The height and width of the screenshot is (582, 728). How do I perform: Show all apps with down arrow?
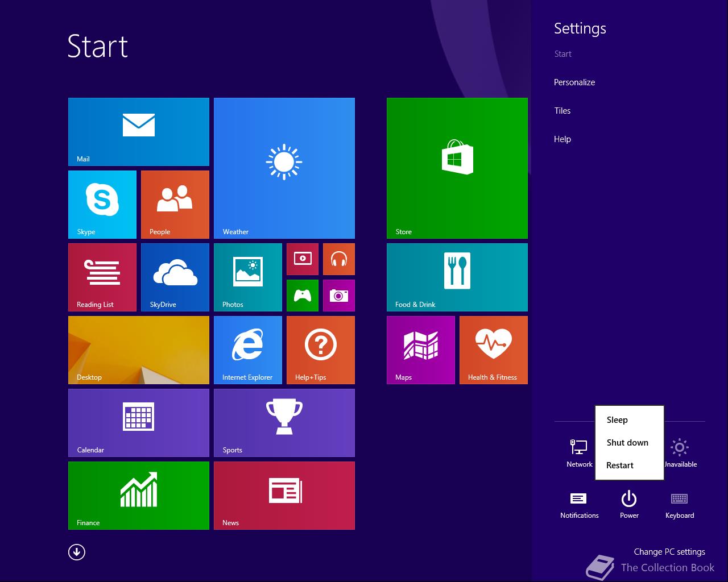point(77,552)
